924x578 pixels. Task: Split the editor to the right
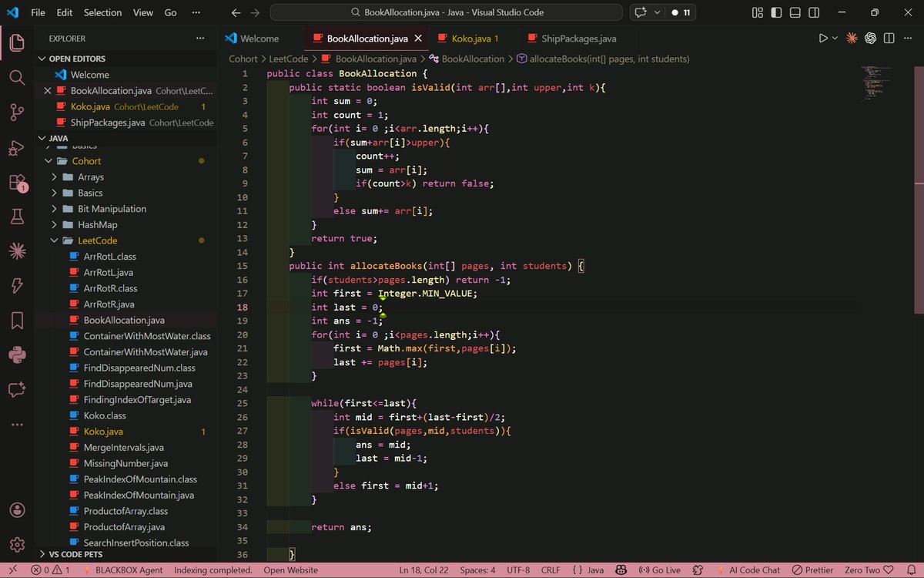pyautogui.click(x=889, y=38)
